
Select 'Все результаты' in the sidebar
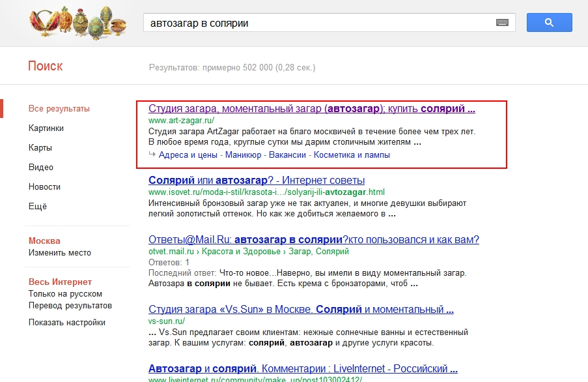pyautogui.click(x=59, y=109)
